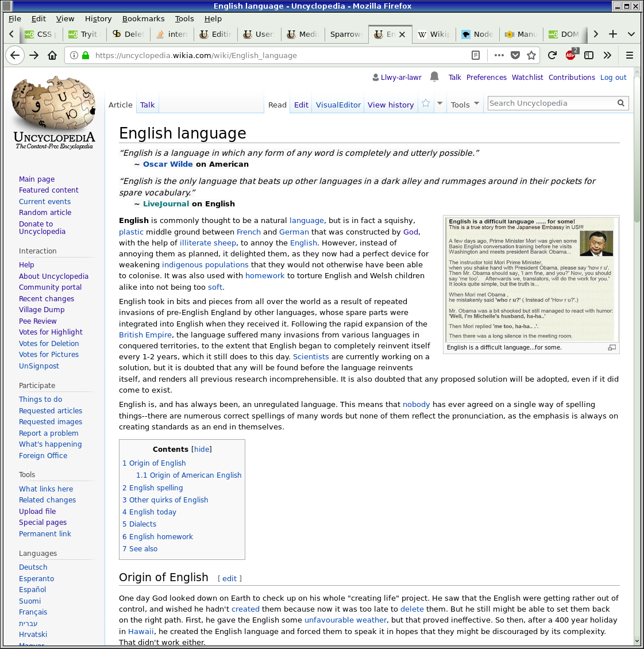Image resolution: width=644 pixels, height=649 pixels.
Task: Bookmark this page with the star icon
Action: click(531, 55)
